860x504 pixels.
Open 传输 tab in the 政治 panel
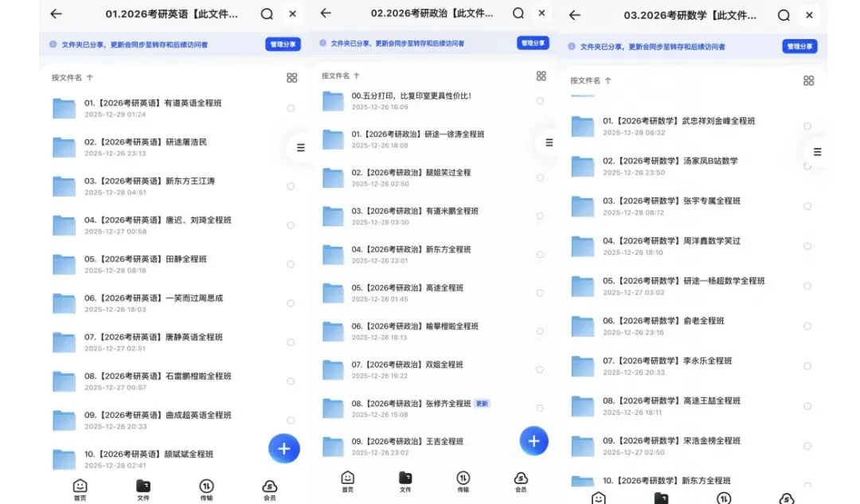463,482
